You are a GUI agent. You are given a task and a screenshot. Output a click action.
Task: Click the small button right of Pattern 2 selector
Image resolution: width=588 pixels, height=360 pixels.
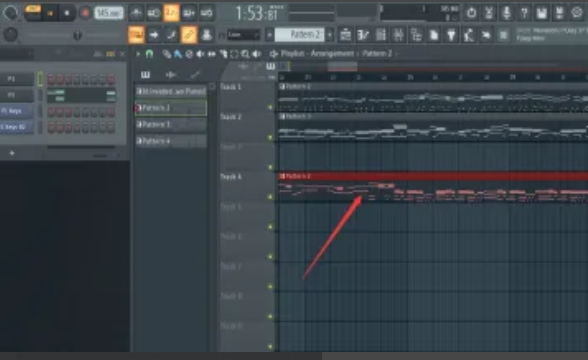330,35
